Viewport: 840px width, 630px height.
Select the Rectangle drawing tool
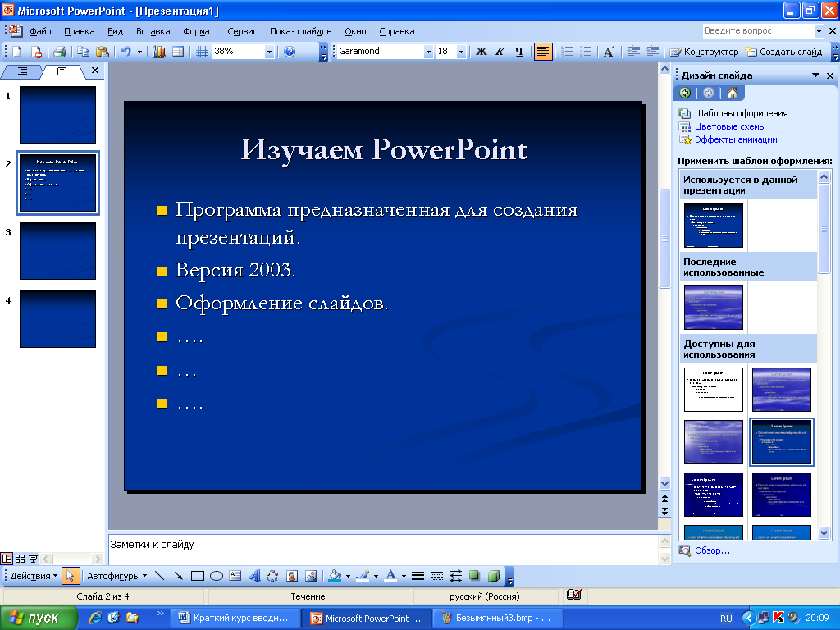pyautogui.click(x=198, y=576)
